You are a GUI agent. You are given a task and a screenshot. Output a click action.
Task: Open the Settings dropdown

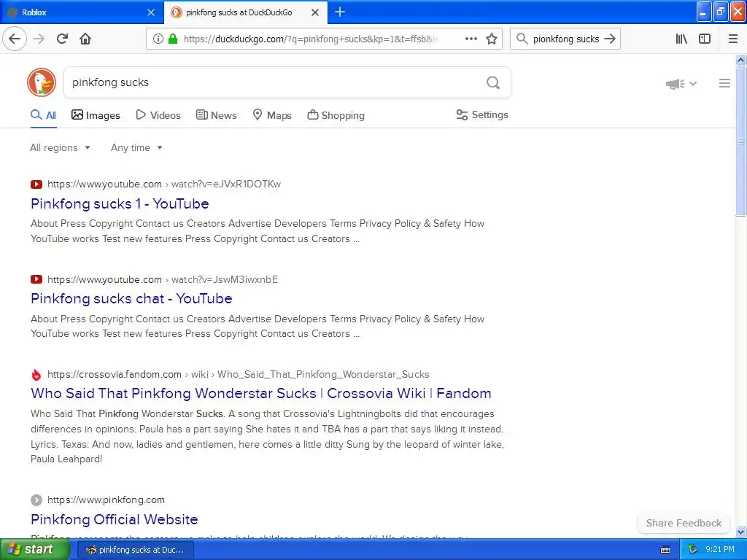(x=482, y=114)
